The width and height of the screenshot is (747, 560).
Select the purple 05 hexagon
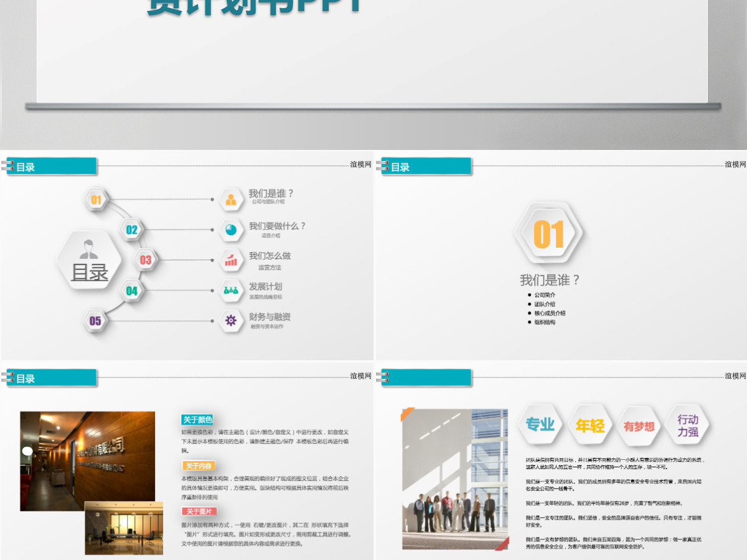[95, 321]
